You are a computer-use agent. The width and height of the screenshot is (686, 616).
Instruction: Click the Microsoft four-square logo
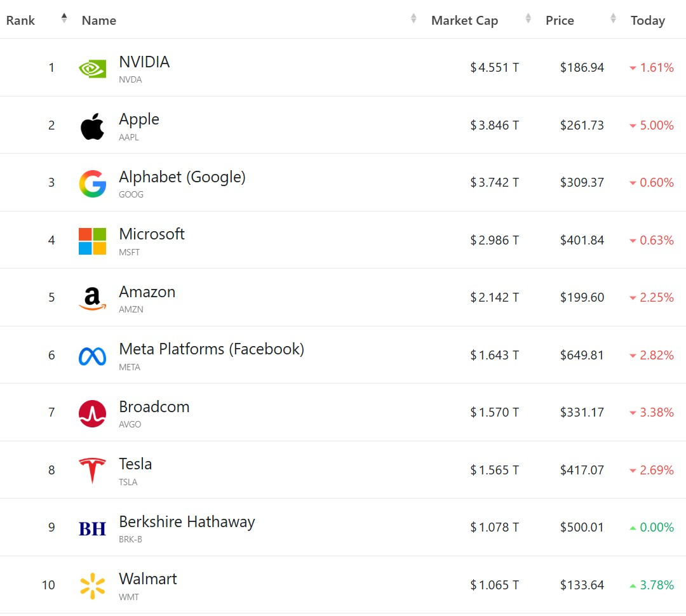[x=93, y=241]
